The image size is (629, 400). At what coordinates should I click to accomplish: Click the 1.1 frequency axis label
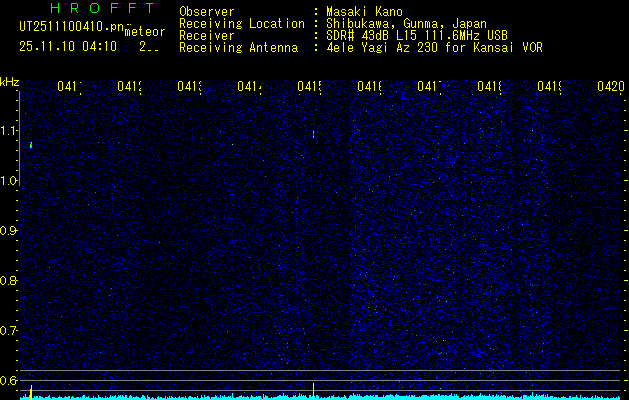pyautogui.click(x=9, y=131)
